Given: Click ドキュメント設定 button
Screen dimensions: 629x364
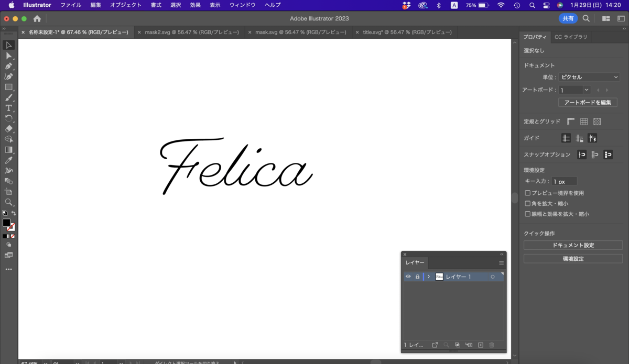Looking at the screenshot, I should click(573, 245).
